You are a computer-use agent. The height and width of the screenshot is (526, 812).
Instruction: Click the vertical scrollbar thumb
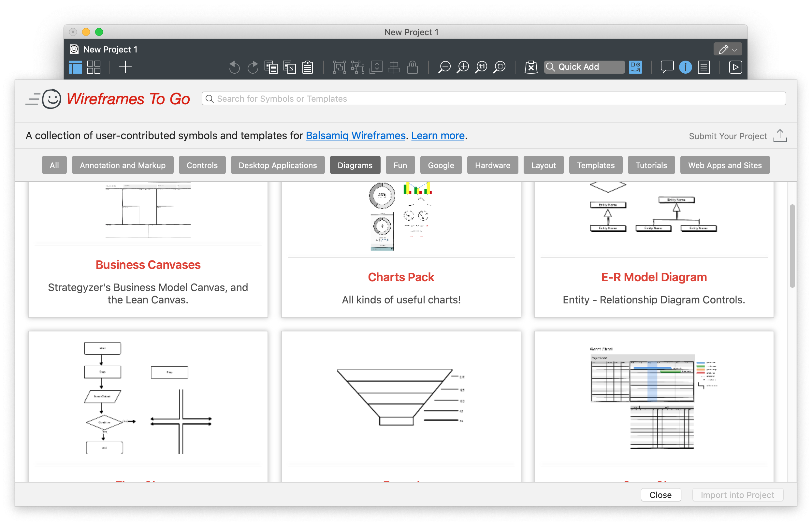pyautogui.click(x=792, y=246)
